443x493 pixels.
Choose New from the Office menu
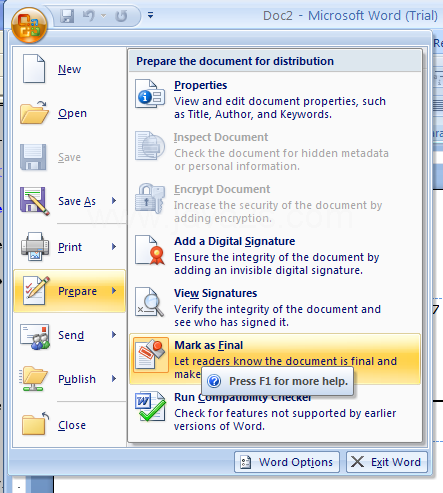(x=69, y=69)
